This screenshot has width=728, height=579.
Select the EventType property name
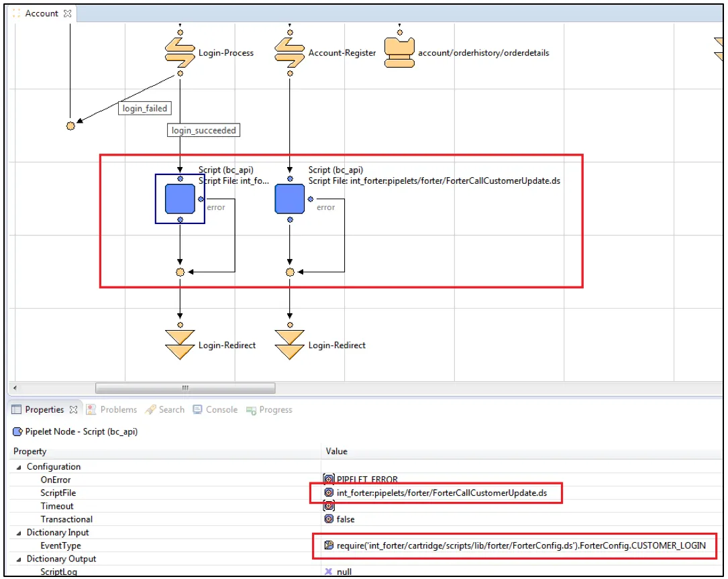pos(61,545)
